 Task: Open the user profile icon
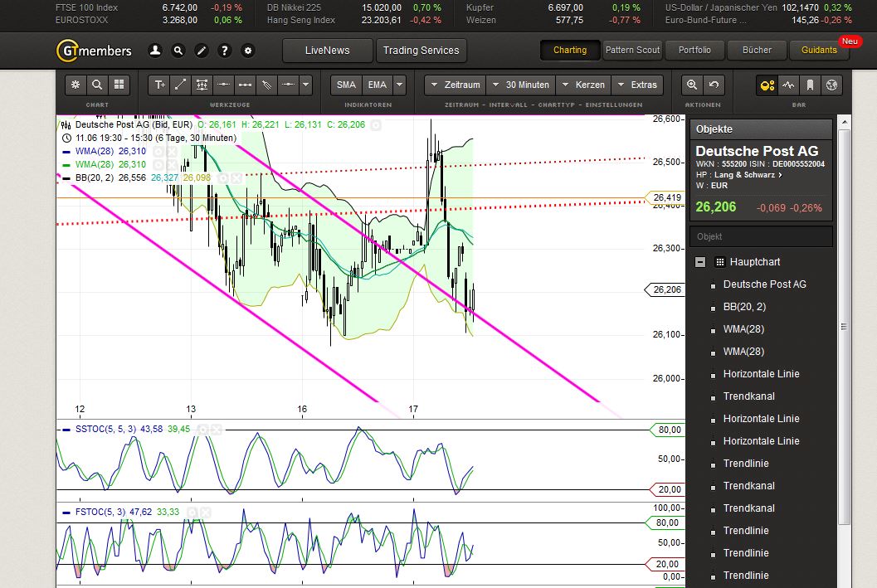point(155,51)
